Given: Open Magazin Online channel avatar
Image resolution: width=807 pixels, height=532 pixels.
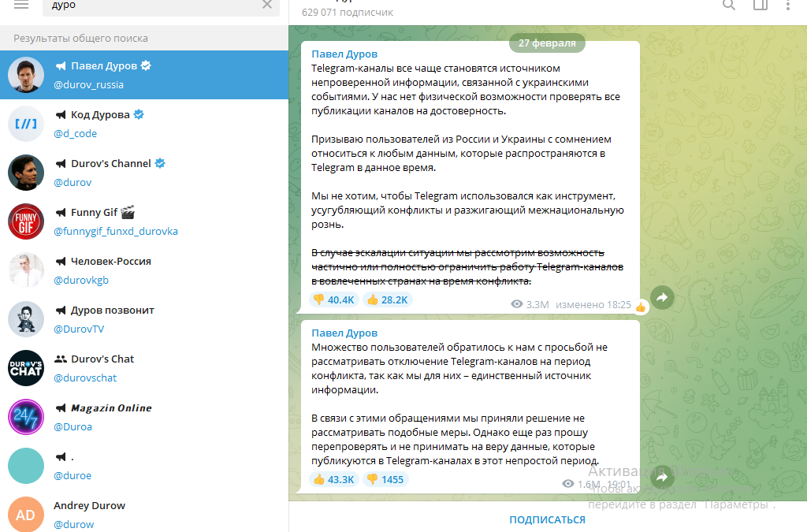Looking at the screenshot, I should coord(26,417).
